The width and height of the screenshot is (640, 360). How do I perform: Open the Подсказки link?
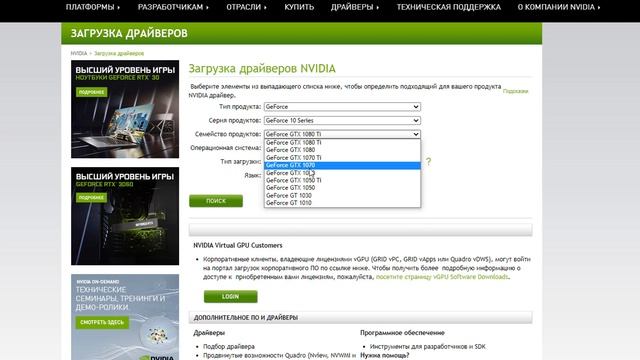tap(516, 91)
